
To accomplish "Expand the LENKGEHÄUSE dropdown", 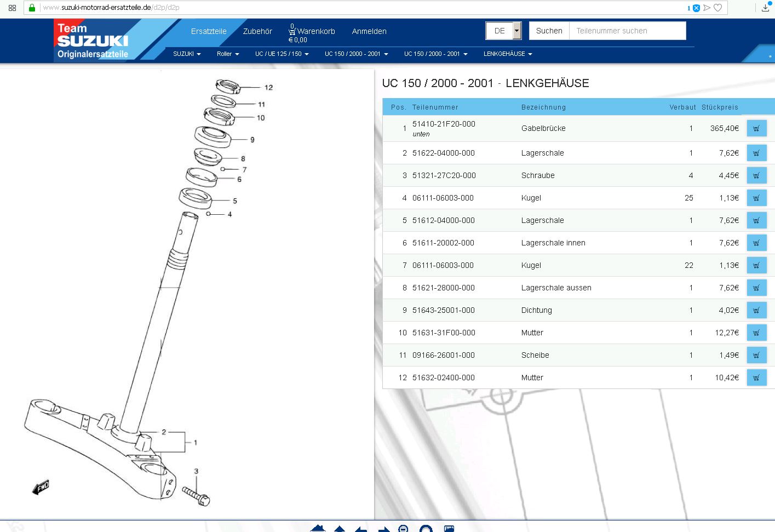I will pyautogui.click(x=508, y=54).
